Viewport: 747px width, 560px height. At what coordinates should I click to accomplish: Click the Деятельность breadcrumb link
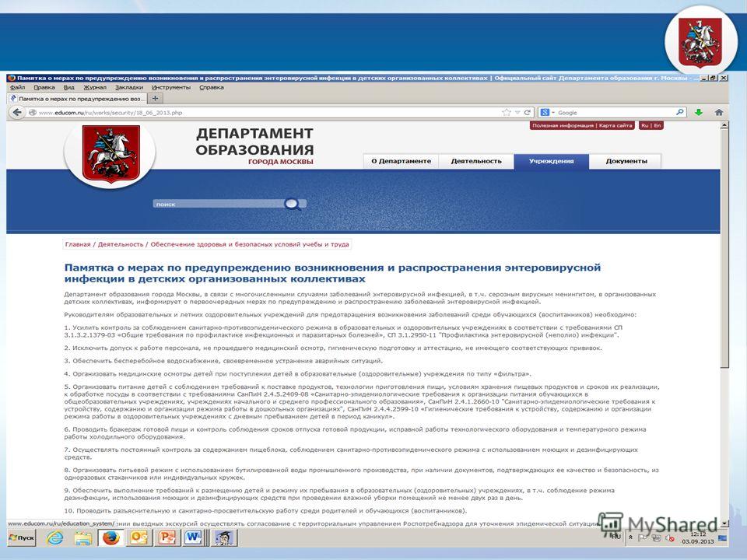click(x=121, y=244)
